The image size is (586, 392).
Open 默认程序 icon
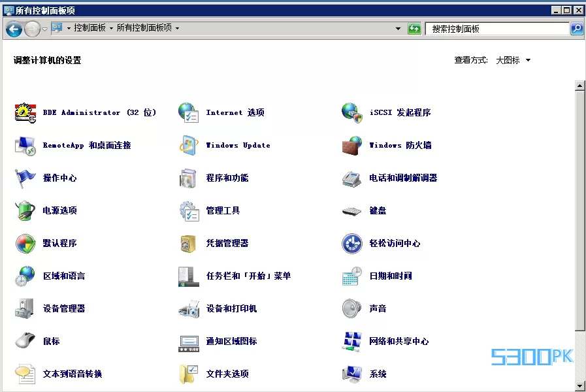click(x=25, y=243)
